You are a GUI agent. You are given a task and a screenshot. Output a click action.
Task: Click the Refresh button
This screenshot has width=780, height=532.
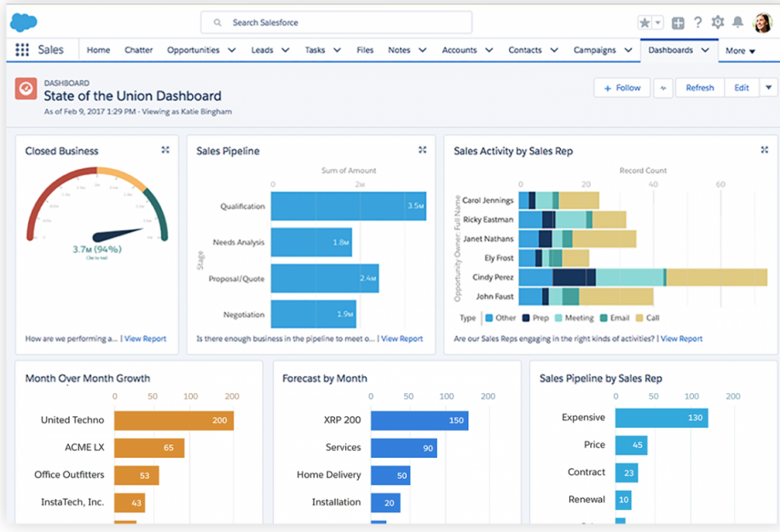[700, 88]
